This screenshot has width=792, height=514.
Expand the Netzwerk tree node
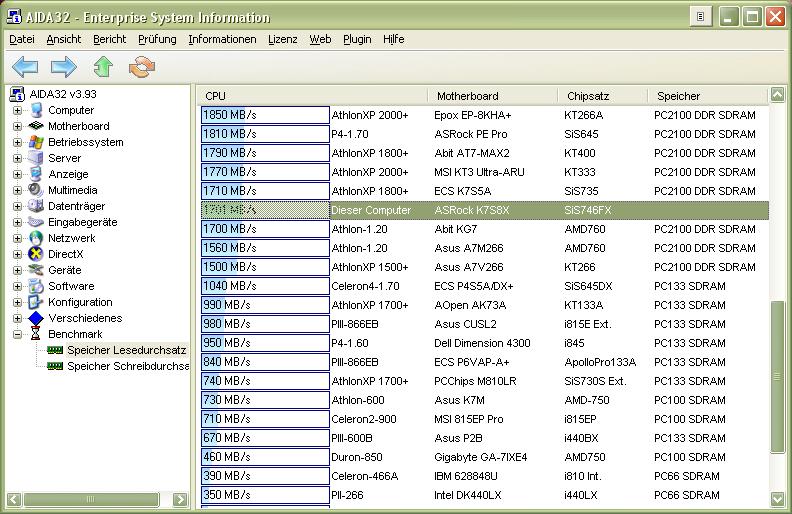(x=18, y=238)
